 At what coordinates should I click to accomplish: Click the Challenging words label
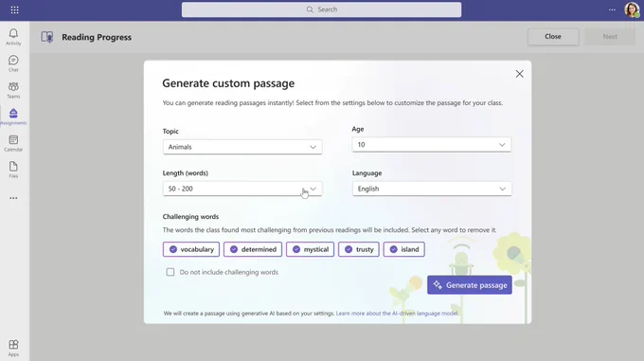[x=190, y=217]
